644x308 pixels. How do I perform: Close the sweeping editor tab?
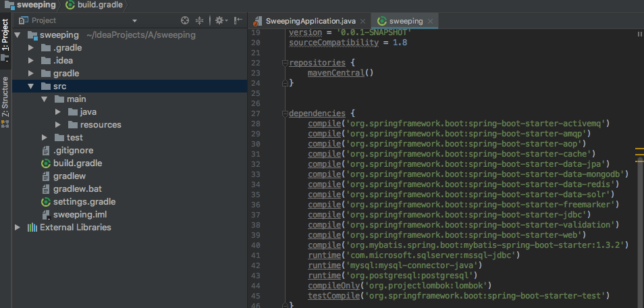430,22
